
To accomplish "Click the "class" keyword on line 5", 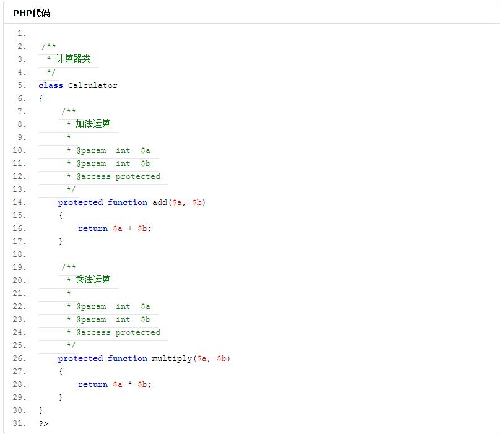I will (x=50, y=85).
